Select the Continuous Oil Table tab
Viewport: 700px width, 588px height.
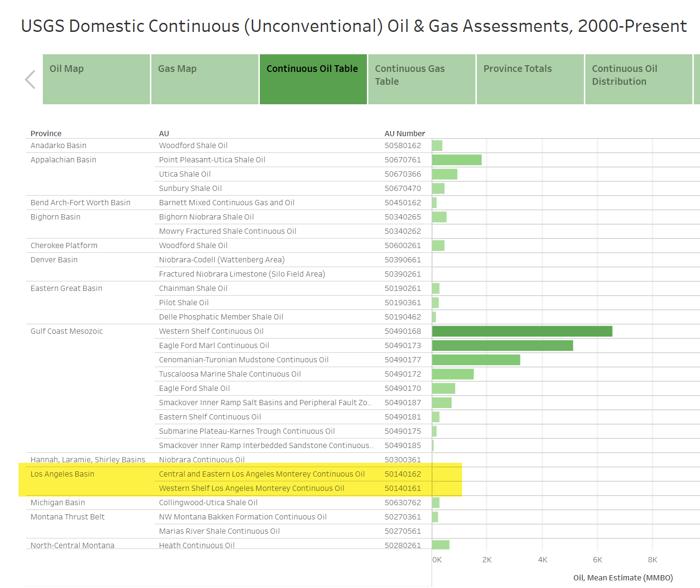point(313,79)
